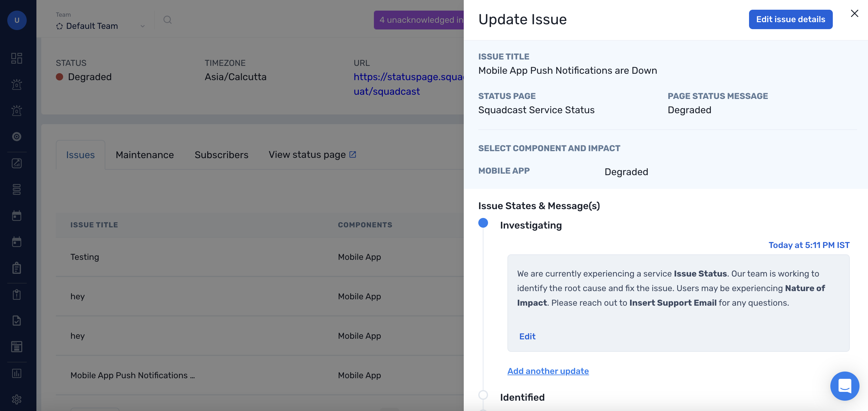
Task: Click the user avatar U icon
Action: pos(17,20)
